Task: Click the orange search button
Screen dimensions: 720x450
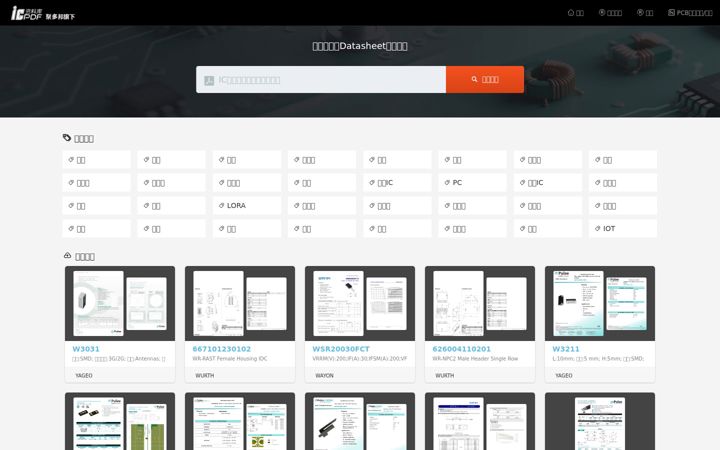Action: click(485, 79)
